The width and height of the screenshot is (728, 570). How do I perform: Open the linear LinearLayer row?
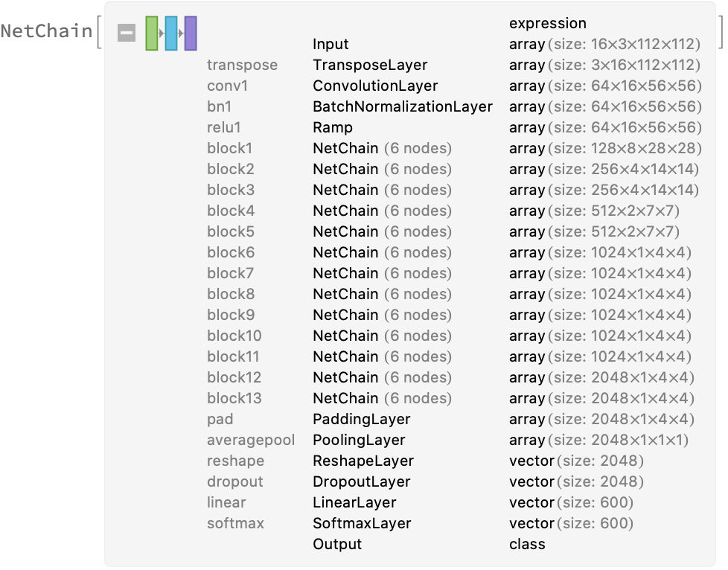[354, 503]
